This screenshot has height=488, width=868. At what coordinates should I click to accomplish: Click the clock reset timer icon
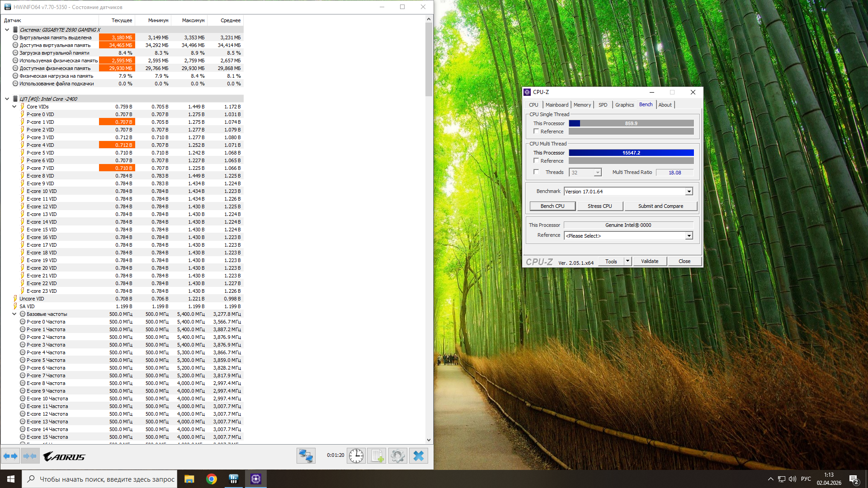[356, 455]
